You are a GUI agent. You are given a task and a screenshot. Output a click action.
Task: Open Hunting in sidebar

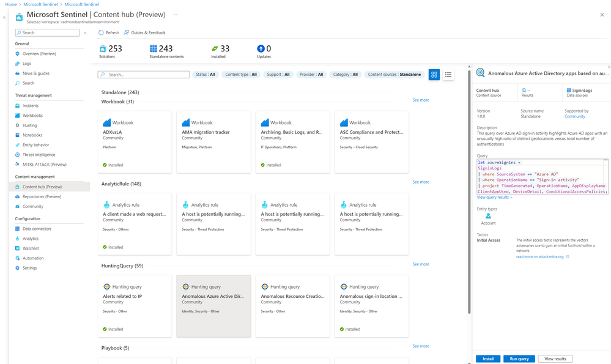29,125
